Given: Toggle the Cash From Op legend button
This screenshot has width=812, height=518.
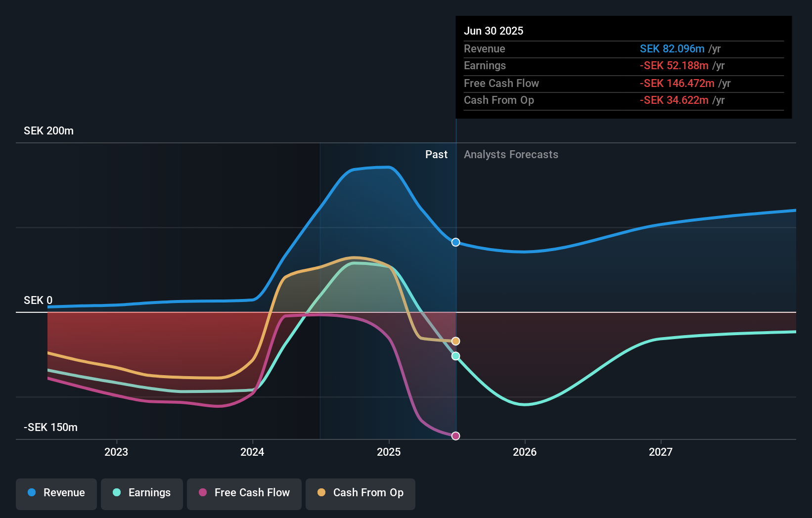Looking at the screenshot, I should (361, 494).
